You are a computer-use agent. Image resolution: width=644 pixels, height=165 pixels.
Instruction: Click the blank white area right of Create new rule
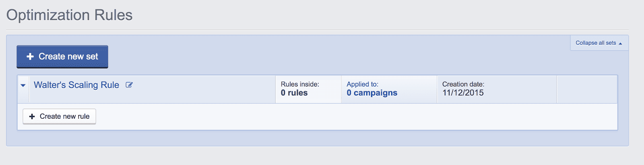[x=356, y=117]
